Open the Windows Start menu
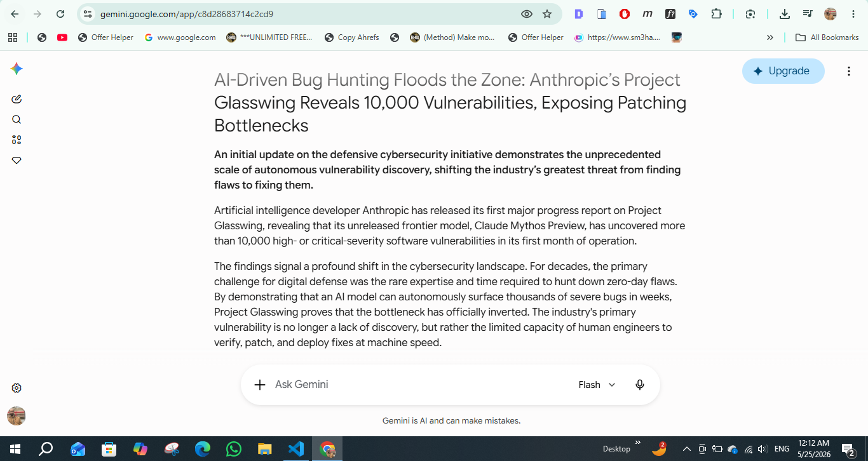 15,449
